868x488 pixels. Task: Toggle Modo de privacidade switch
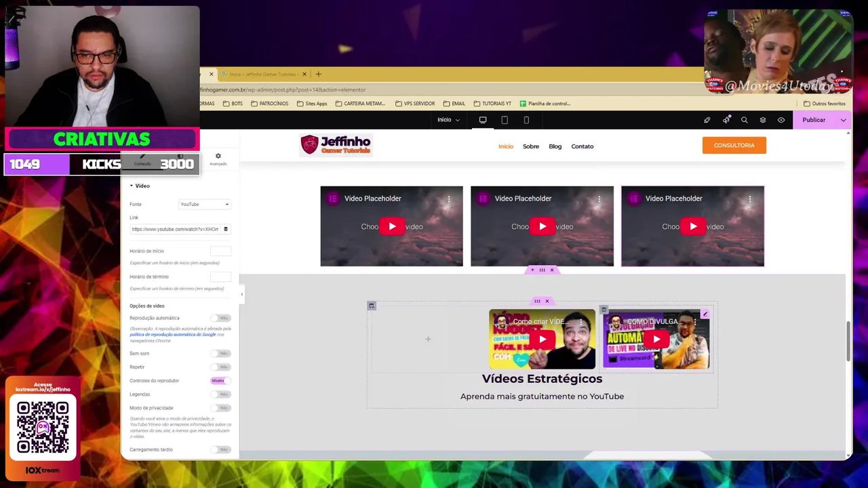tap(220, 408)
